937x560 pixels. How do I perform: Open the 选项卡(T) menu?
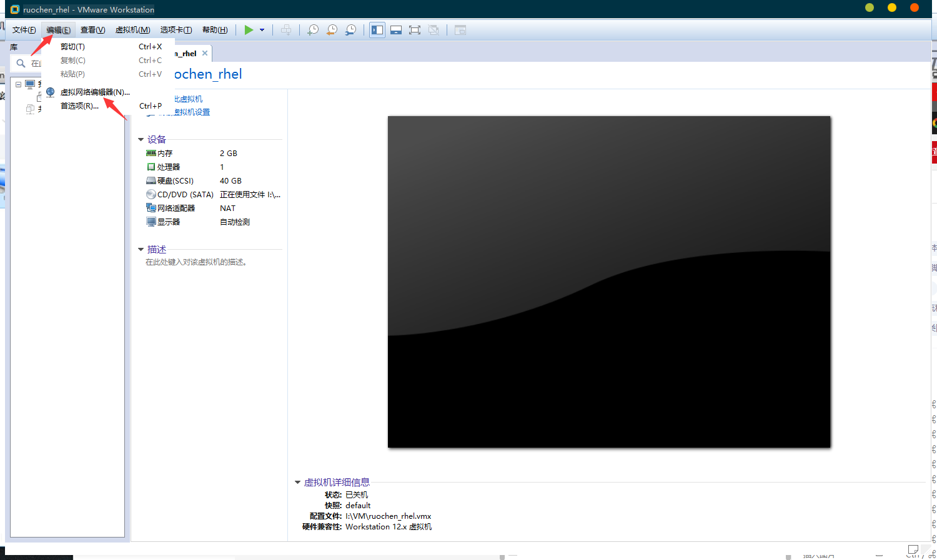(x=176, y=30)
